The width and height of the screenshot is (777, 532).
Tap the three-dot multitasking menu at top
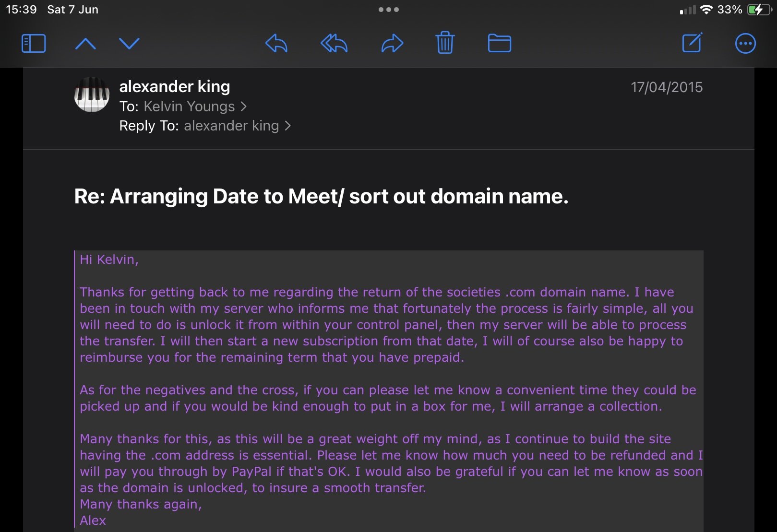click(388, 10)
